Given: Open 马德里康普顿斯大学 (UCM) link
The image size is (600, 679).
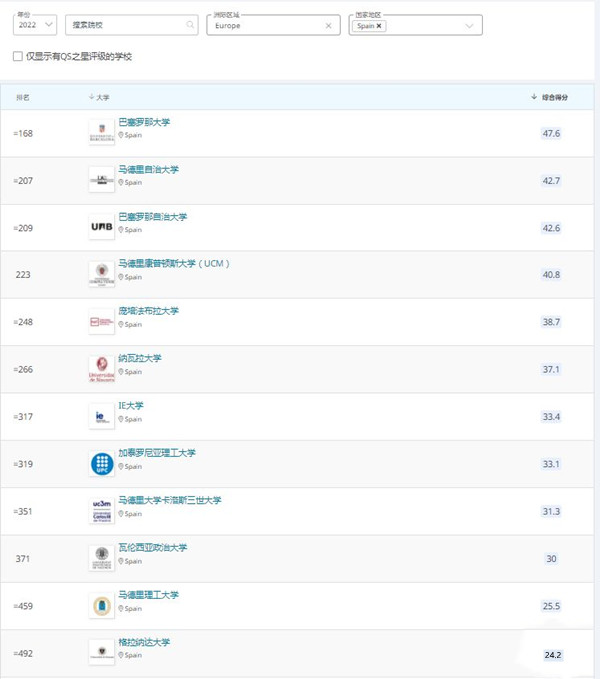Looking at the screenshot, I should pos(174,263).
